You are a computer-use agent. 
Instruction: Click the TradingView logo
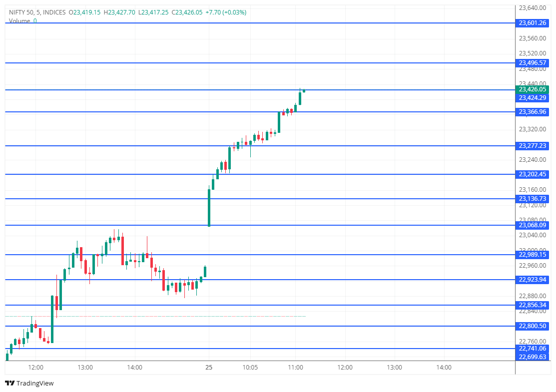click(x=30, y=384)
